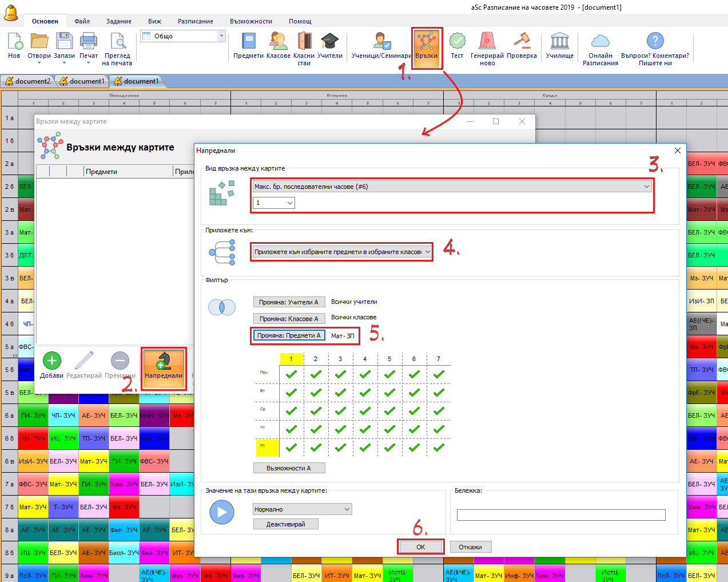Open the Разписание menu tab
The height and width of the screenshot is (582, 728).
coord(195,21)
